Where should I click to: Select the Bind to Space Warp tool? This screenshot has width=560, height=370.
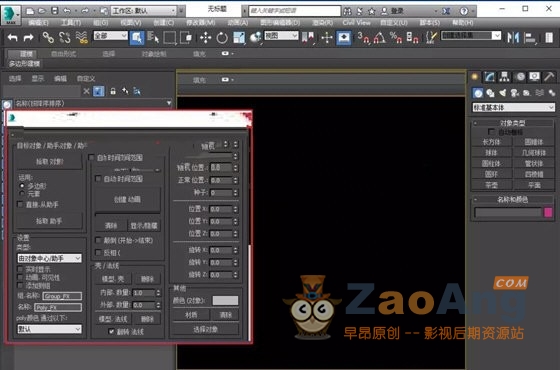81,37
